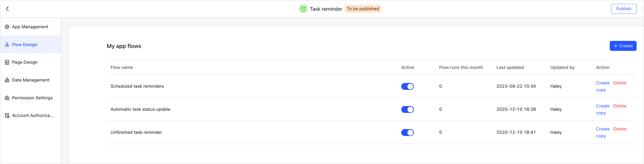Image resolution: width=644 pixels, height=164 pixels.
Task: Click the To be published status badge
Action: point(363,9)
